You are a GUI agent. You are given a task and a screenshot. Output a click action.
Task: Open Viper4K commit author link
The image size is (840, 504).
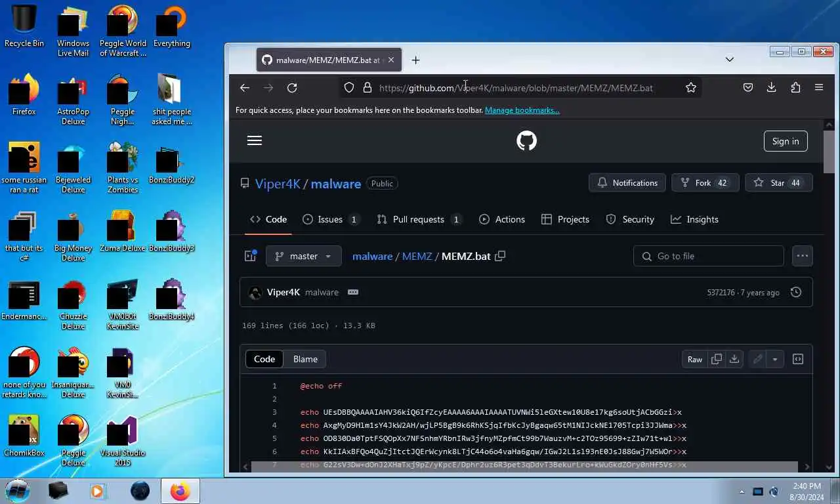tap(283, 292)
